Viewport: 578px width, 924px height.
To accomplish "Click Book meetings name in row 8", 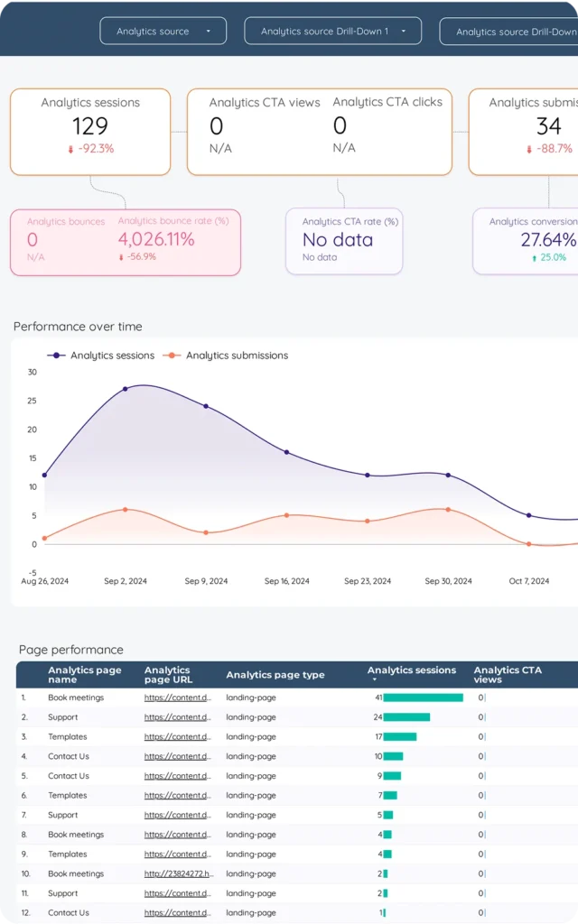I will click(x=76, y=835).
